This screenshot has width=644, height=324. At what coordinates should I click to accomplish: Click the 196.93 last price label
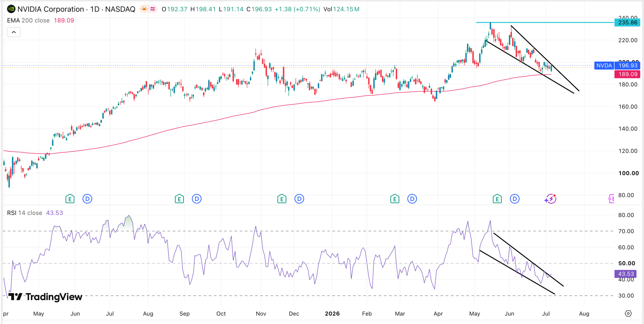coord(628,66)
